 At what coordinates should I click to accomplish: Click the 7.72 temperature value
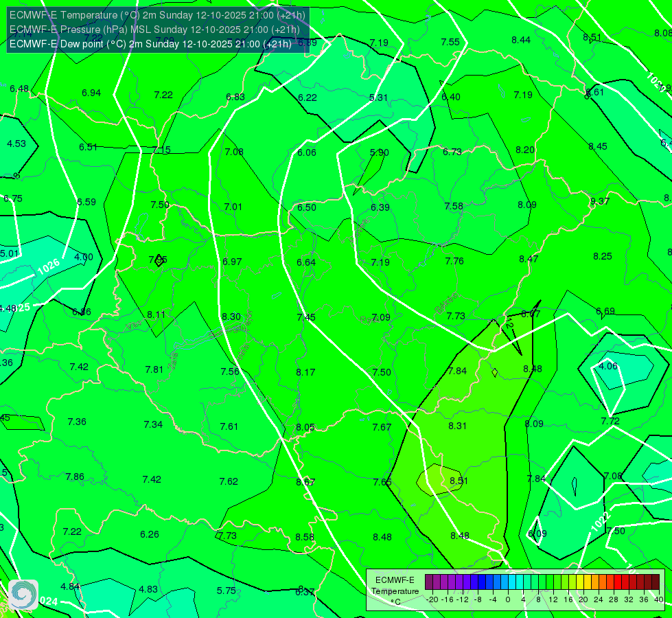click(x=610, y=421)
